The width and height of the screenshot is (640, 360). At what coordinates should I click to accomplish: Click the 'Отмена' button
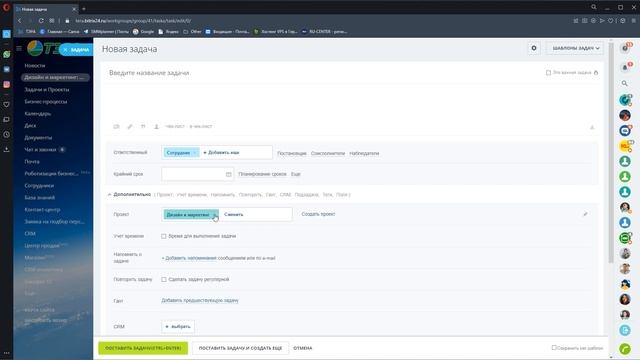302,348
